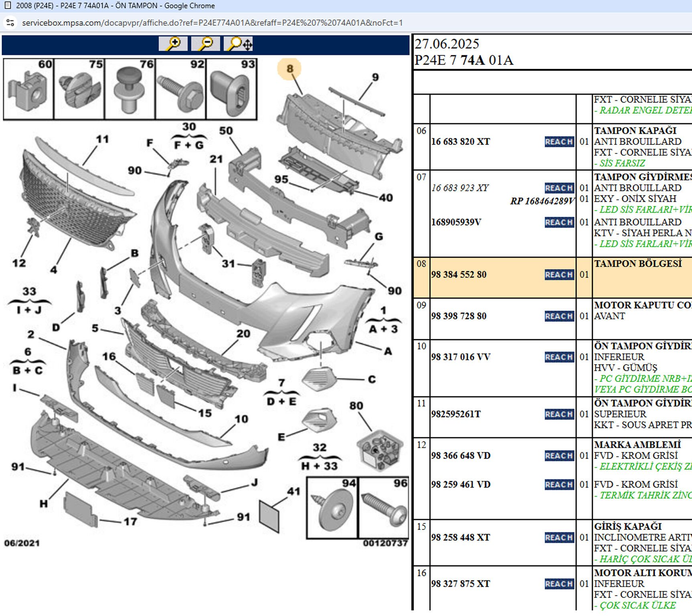Click part number 98 384 552 80

tap(459, 275)
